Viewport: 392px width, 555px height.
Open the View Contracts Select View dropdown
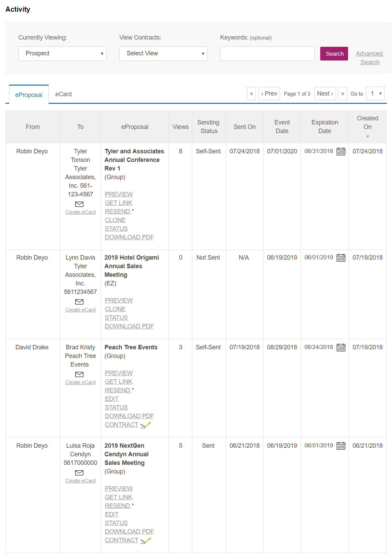click(x=163, y=54)
